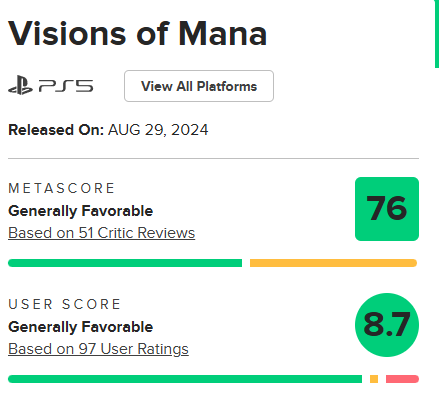Open the View All Platforms button
Viewport: 439px width, 399px height.
pos(199,86)
